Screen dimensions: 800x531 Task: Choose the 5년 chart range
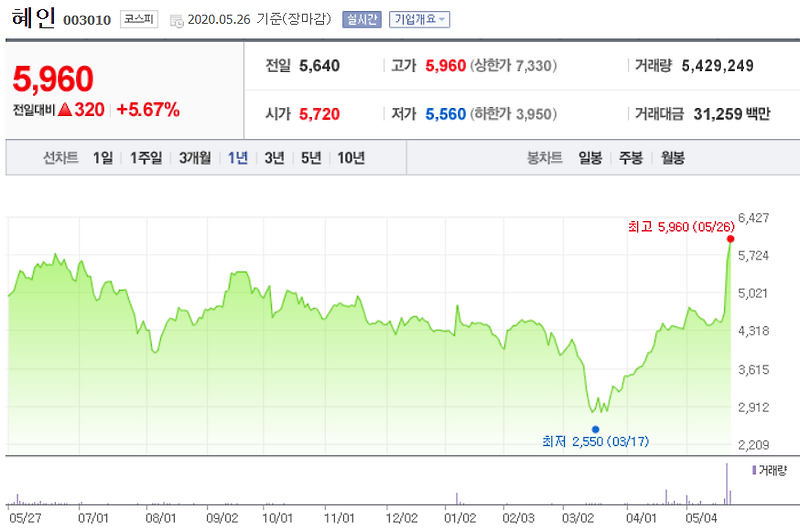(311, 158)
